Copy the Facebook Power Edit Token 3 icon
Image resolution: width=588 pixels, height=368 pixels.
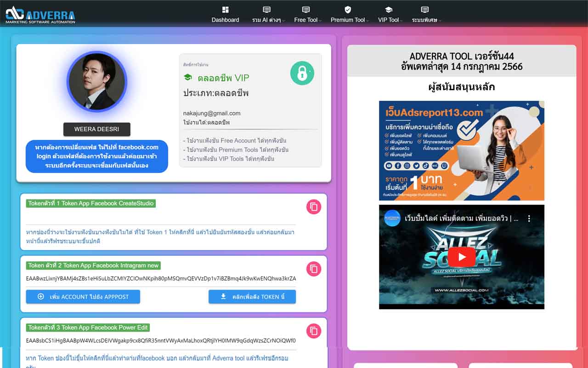click(313, 331)
